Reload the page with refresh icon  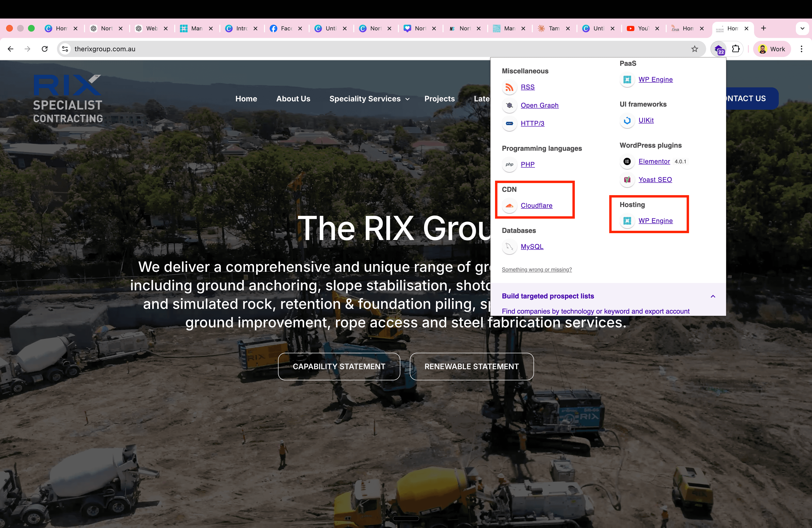[45, 49]
